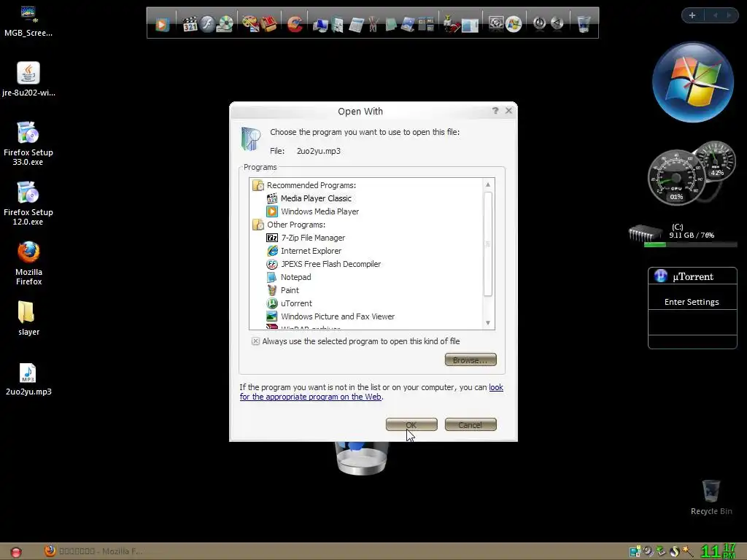Click the uTorrent gadget title
Image resolution: width=747 pixels, height=560 pixels.
[x=693, y=276]
